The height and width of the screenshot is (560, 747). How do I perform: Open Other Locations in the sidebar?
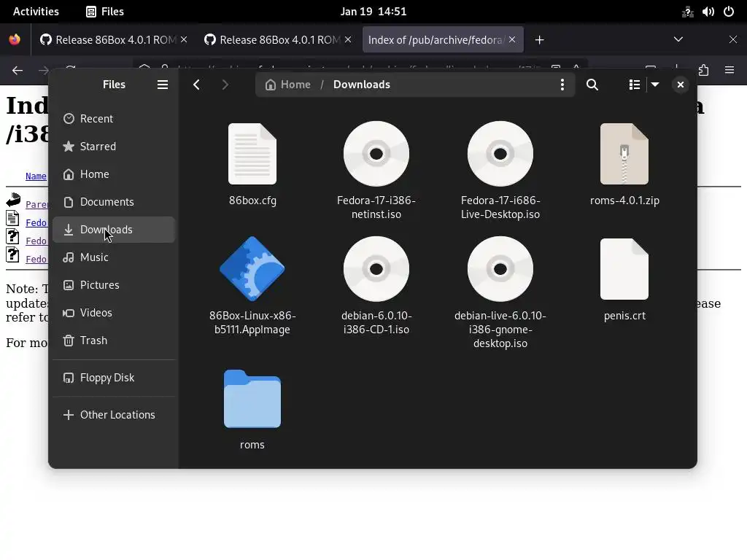(x=114, y=415)
